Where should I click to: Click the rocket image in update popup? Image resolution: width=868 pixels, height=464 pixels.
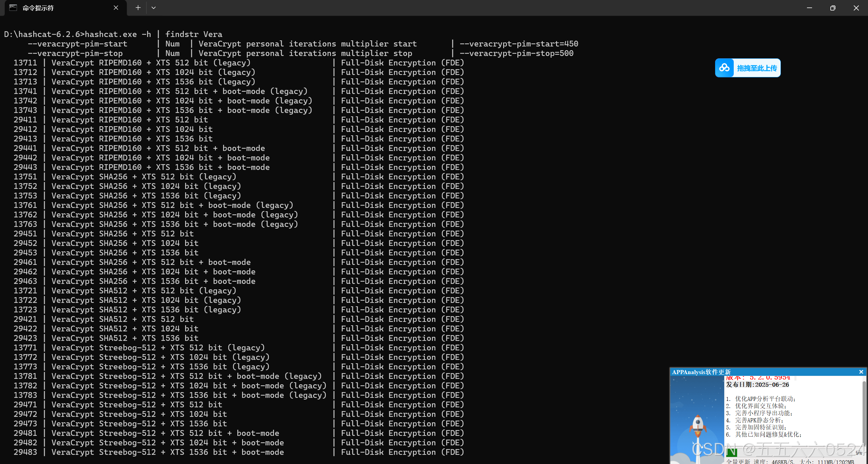pos(697,420)
